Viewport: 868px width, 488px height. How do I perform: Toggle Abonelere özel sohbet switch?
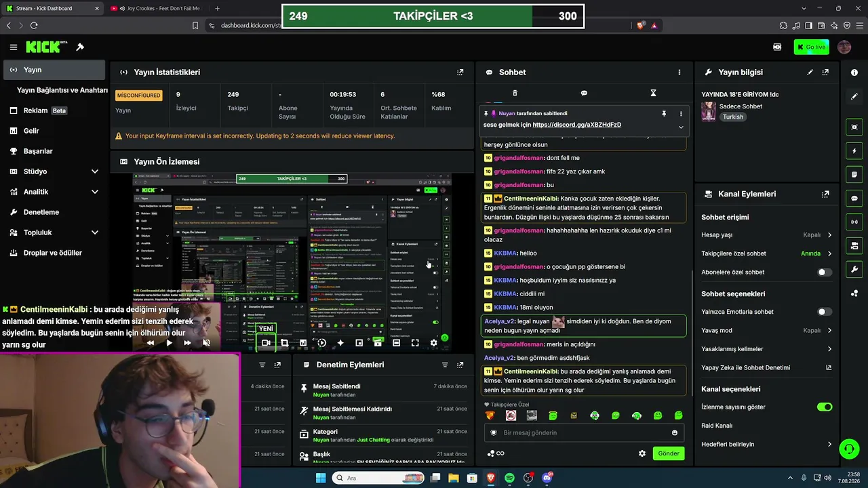point(825,272)
